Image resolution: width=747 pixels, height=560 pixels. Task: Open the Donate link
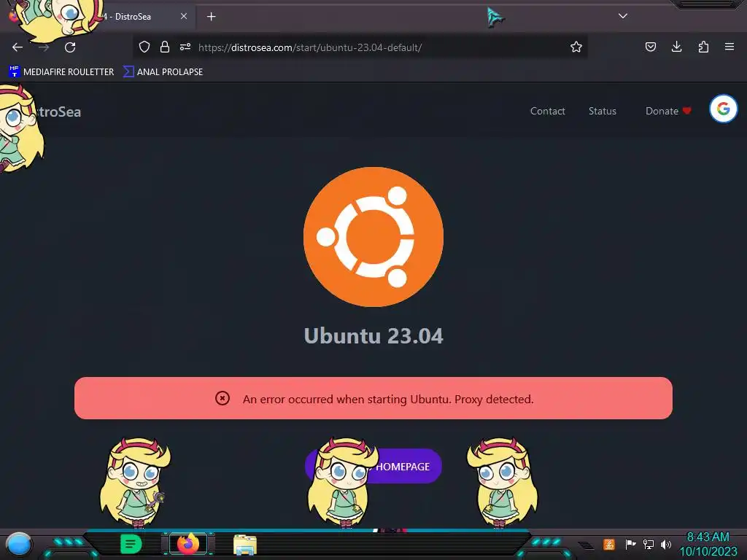coord(668,111)
